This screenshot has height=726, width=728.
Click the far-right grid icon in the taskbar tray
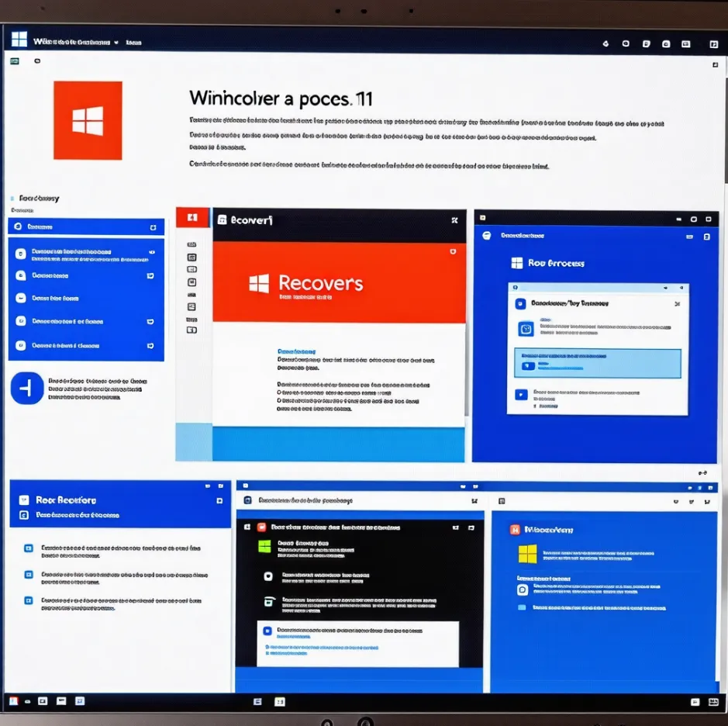click(x=713, y=702)
